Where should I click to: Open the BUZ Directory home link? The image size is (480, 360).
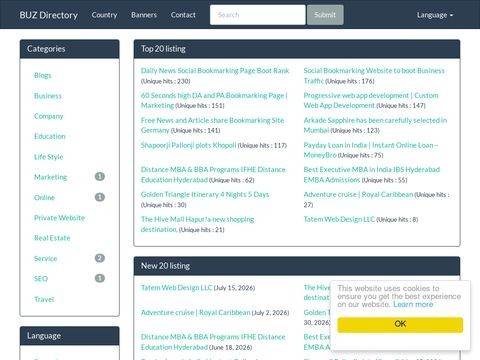(x=49, y=15)
